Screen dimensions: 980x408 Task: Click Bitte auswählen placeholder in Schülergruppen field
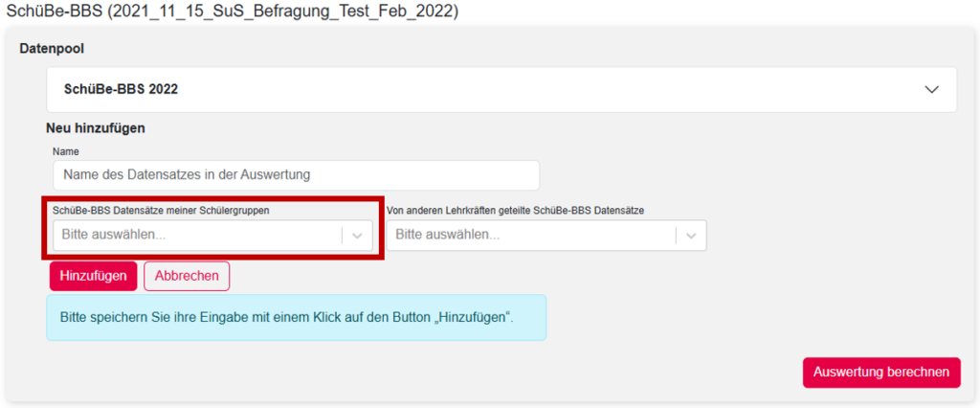coord(113,235)
